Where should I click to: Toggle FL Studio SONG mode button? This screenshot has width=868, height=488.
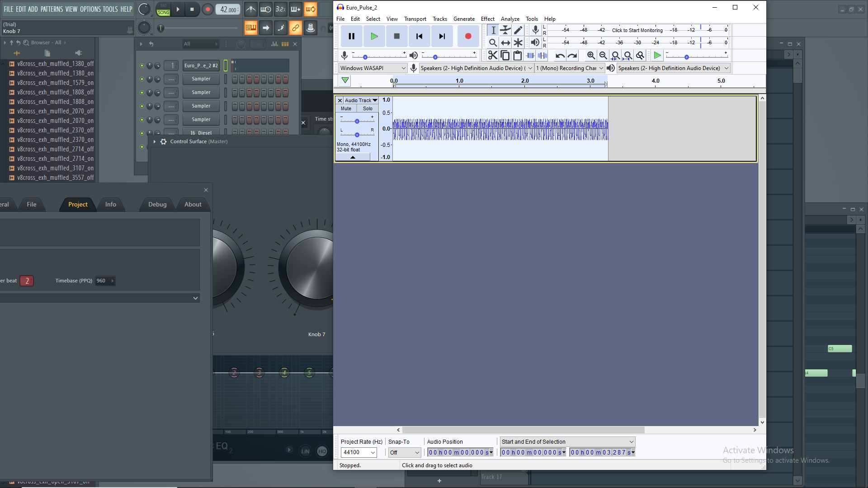164,12
